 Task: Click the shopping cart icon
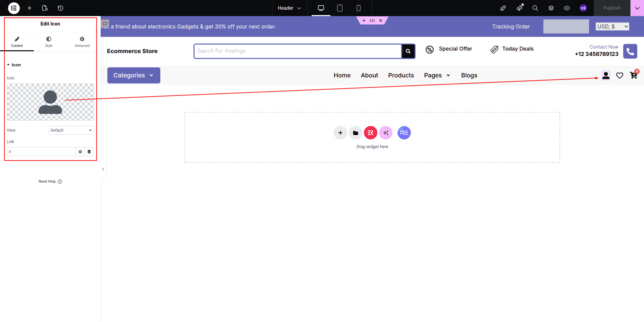click(633, 75)
